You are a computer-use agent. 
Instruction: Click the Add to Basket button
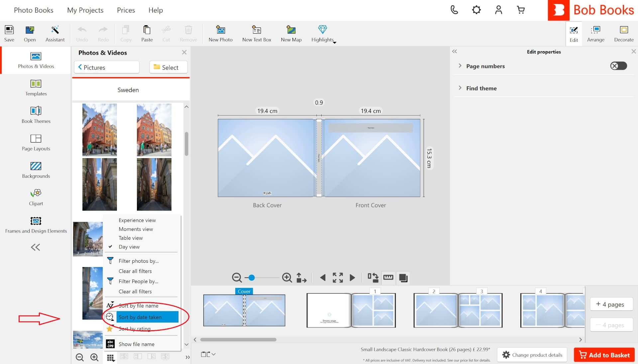(604, 355)
